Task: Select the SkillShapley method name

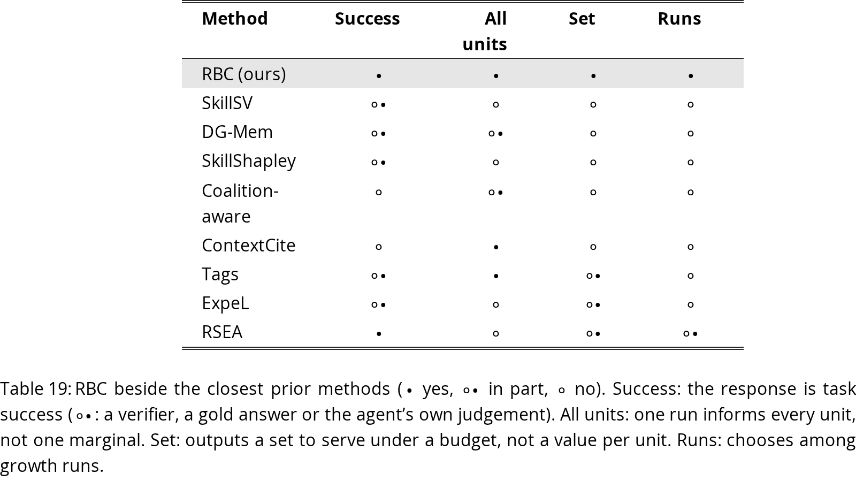Action: [x=249, y=161]
